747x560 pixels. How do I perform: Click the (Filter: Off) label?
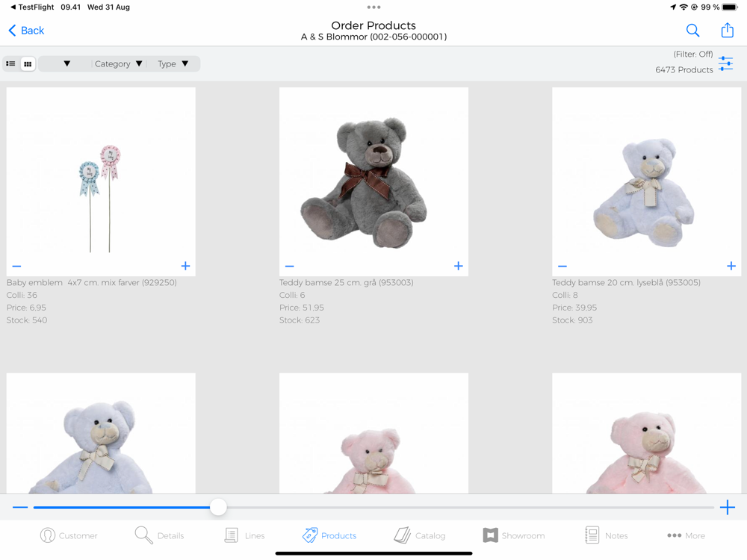point(693,54)
